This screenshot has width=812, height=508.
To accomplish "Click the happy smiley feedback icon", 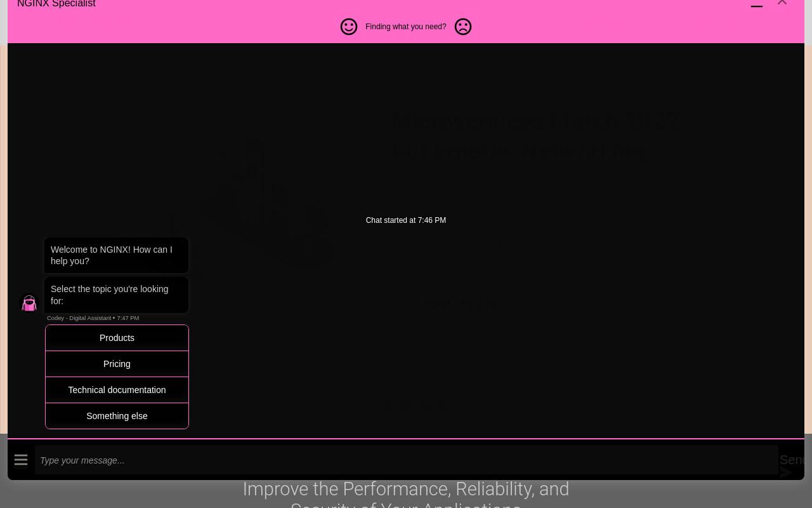I will [349, 27].
